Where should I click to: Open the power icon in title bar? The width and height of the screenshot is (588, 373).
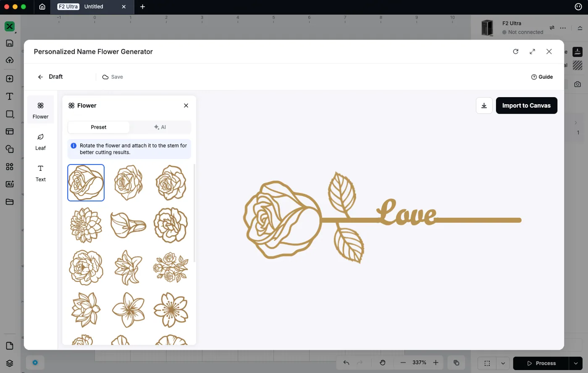pyautogui.click(x=578, y=7)
